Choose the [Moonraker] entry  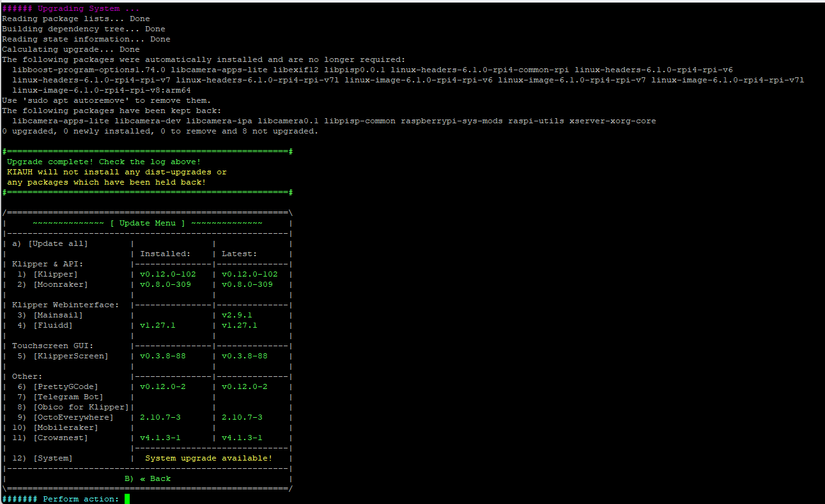[60, 284]
